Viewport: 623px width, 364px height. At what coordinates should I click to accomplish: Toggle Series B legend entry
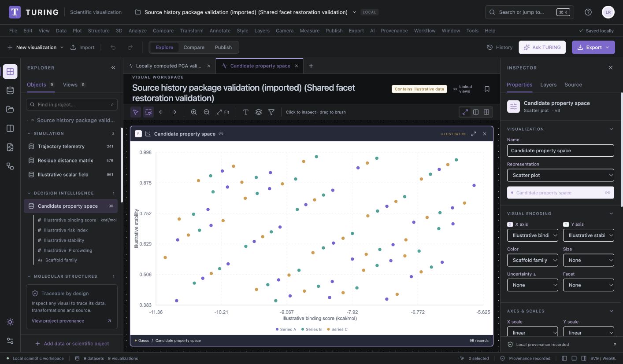pos(311,329)
